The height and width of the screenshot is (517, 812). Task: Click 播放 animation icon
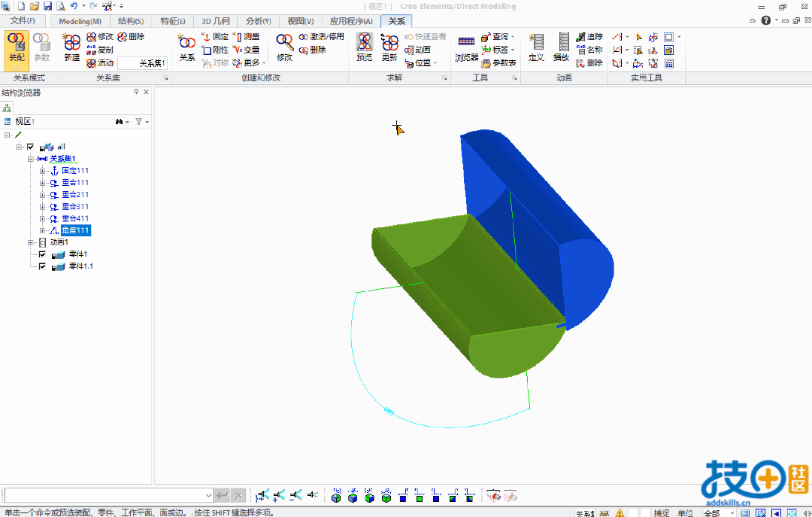tap(562, 47)
